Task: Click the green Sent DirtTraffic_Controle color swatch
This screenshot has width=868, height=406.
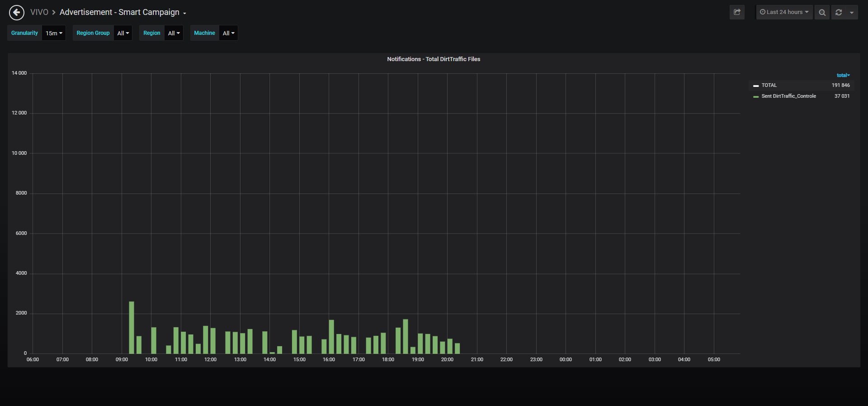Action: [x=756, y=96]
